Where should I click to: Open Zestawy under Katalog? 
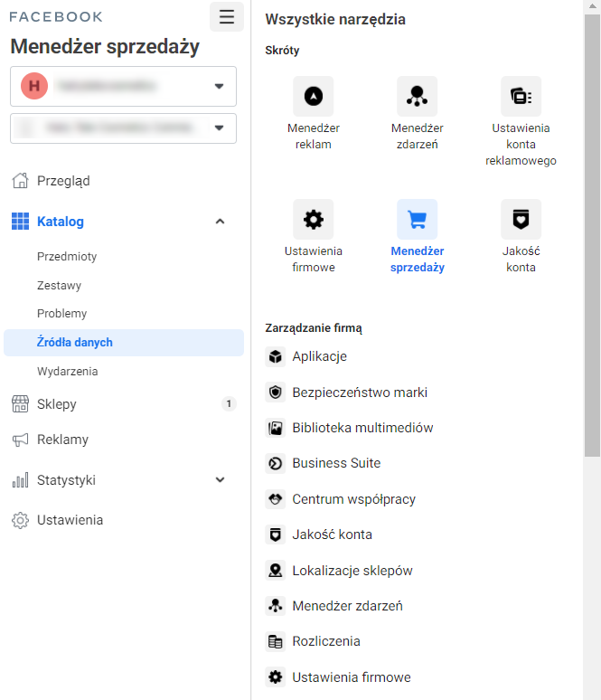tap(59, 285)
